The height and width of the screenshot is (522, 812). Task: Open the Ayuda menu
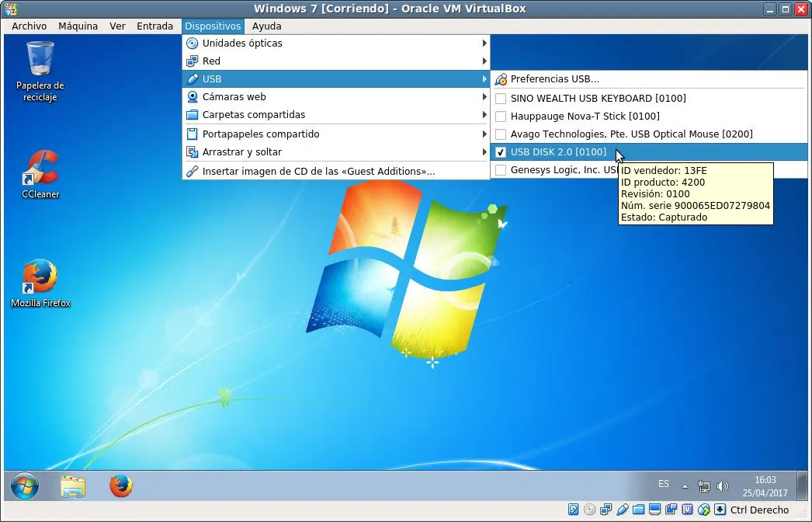[266, 26]
